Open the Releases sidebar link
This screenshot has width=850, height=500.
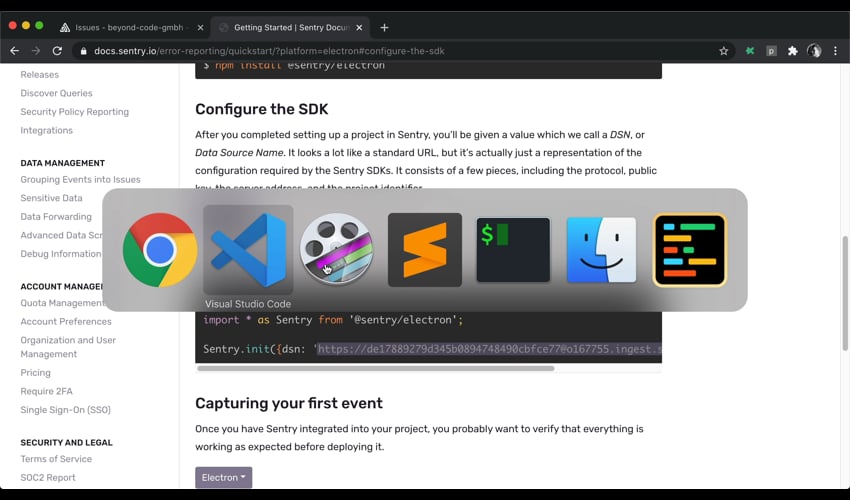[x=40, y=75]
